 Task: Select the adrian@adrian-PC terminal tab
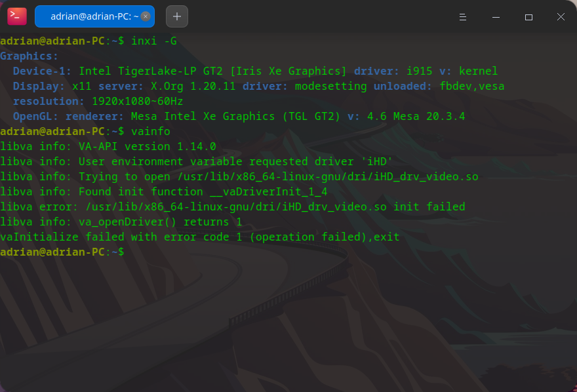94,16
